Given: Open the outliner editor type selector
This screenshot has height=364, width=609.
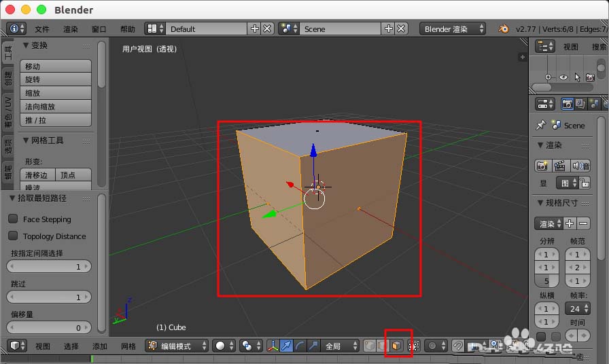Looking at the screenshot, I should (x=546, y=47).
